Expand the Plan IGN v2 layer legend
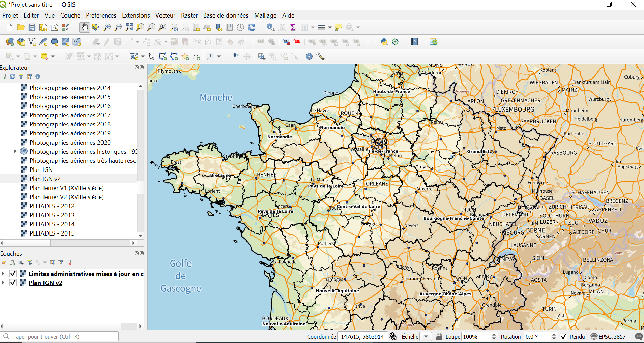 (3, 283)
